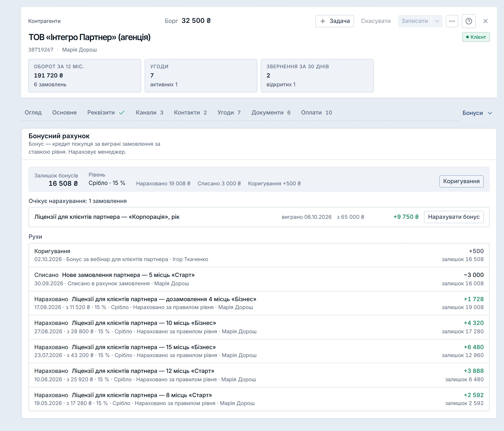Open the Контакти tab

click(x=190, y=112)
